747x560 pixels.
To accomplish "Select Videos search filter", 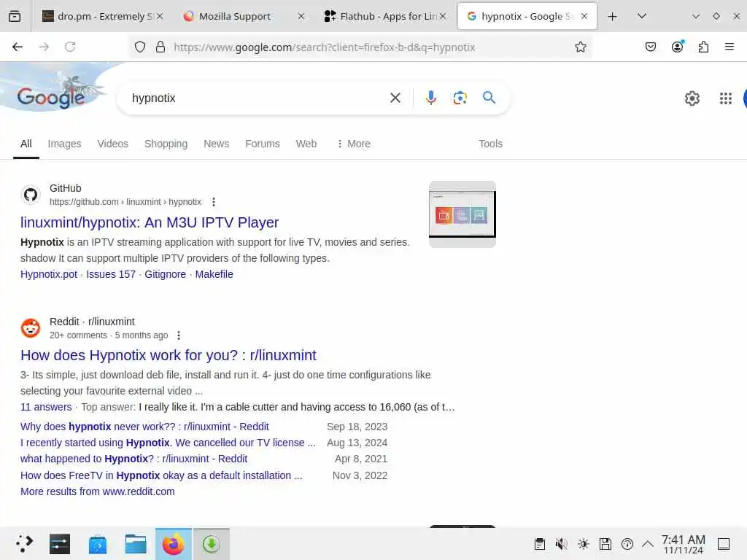I will click(x=113, y=144).
